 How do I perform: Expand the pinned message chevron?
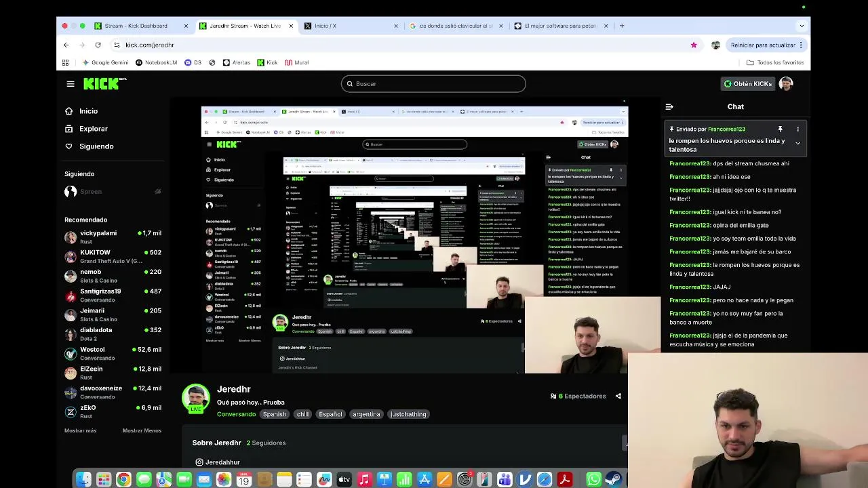click(797, 144)
